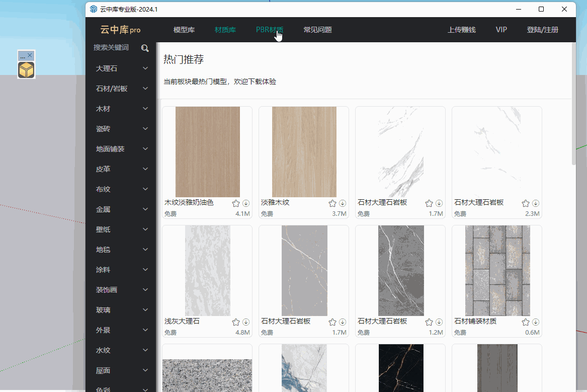
Task: Switch to the 模型库 tab
Action: pos(184,30)
